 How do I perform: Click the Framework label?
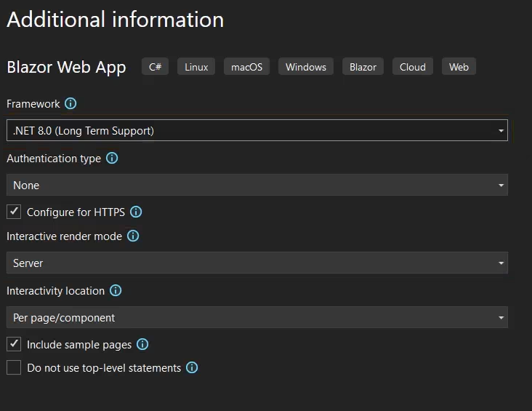point(33,103)
